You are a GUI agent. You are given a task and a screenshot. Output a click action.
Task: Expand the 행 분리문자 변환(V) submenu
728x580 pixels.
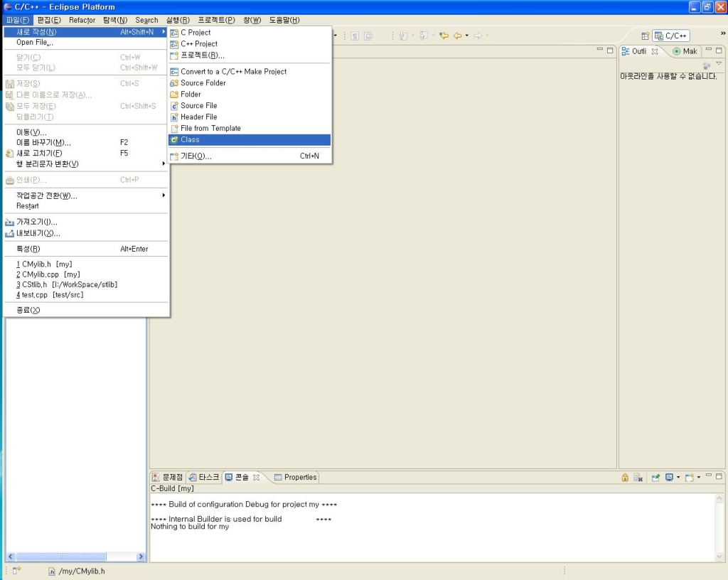tap(86, 163)
